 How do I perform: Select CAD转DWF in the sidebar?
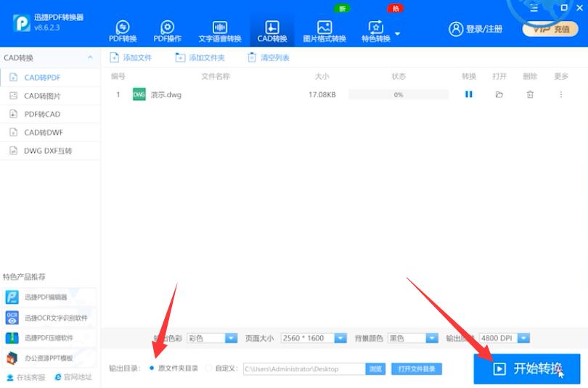point(50,133)
